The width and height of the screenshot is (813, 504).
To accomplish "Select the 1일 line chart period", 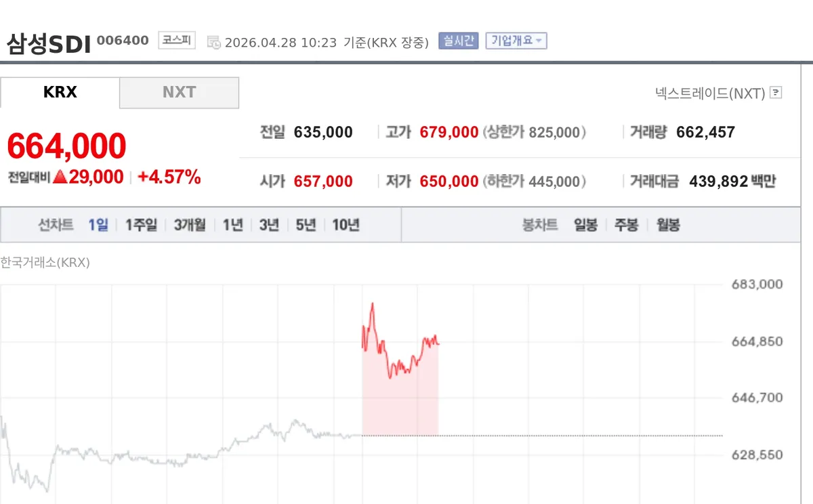I will (98, 225).
